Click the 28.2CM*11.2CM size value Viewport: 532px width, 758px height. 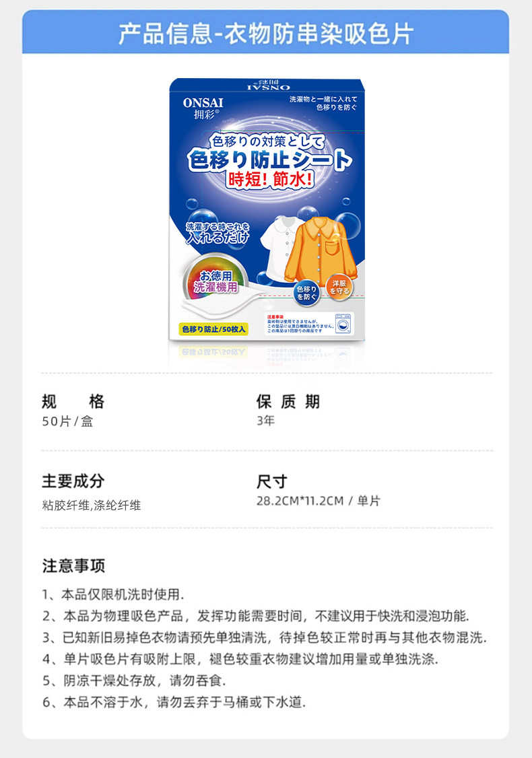coord(300,501)
